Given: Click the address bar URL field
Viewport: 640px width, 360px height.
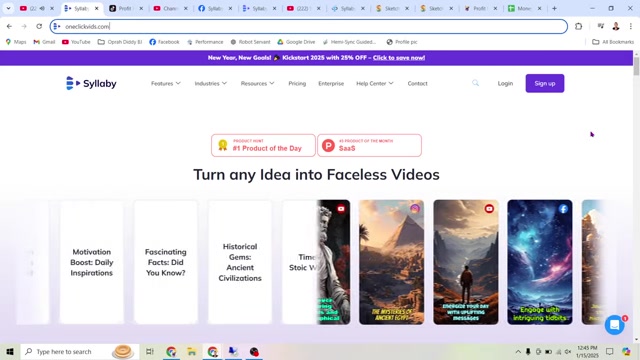Looking at the screenshot, I should point(309,26).
